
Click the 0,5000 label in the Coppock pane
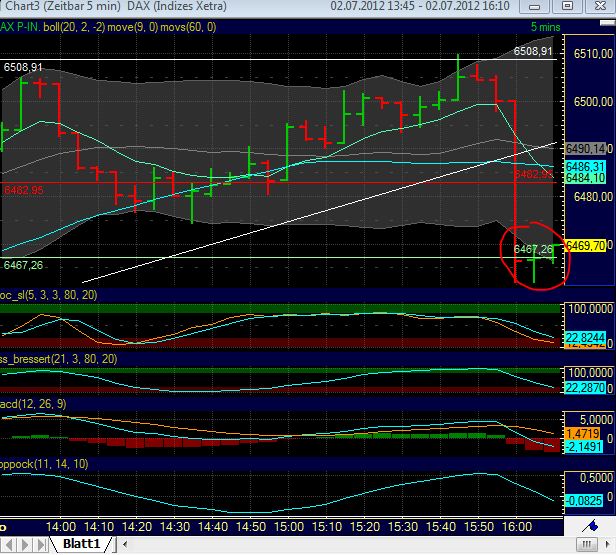click(596, 478)
